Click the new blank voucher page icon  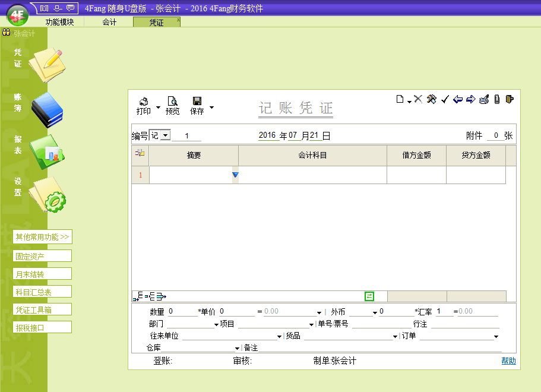click(401, 99)
